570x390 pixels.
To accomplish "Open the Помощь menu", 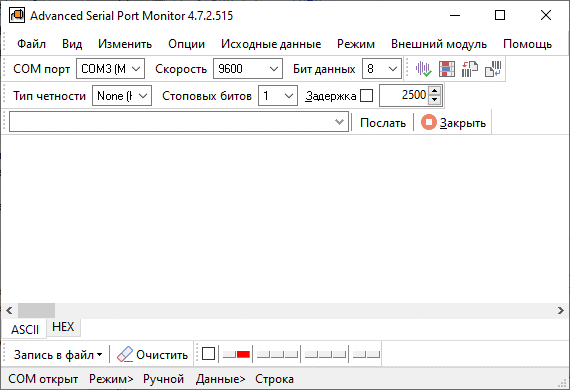I will 527,44.
